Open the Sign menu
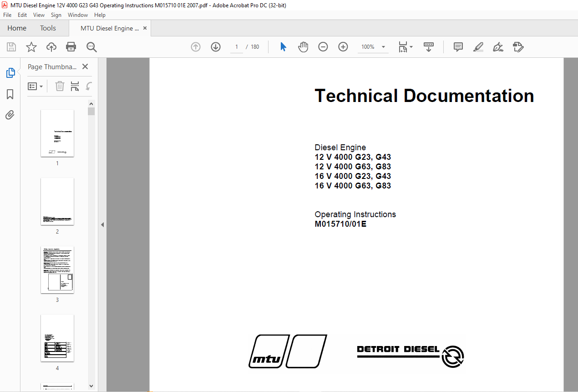 coord(56,15)
